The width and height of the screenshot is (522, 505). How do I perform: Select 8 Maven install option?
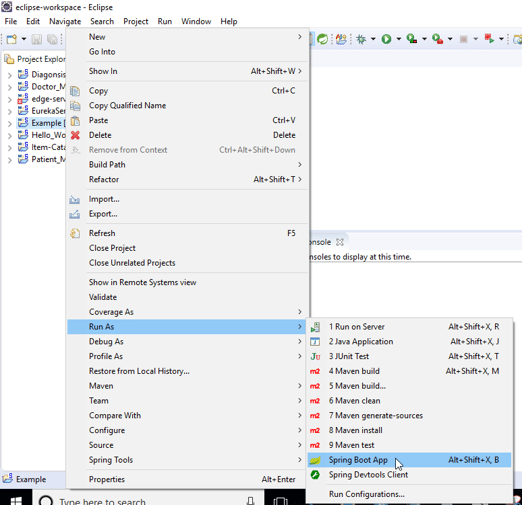409,430
